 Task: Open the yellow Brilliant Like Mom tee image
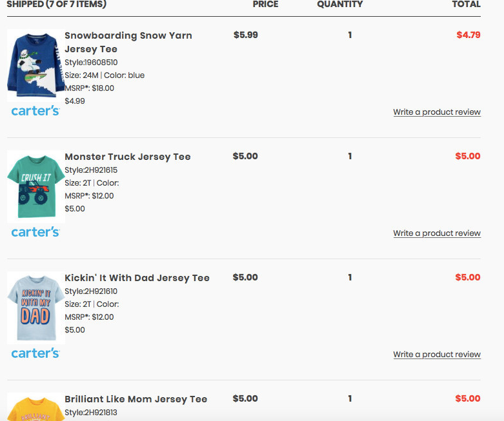(x=35, y=407)
